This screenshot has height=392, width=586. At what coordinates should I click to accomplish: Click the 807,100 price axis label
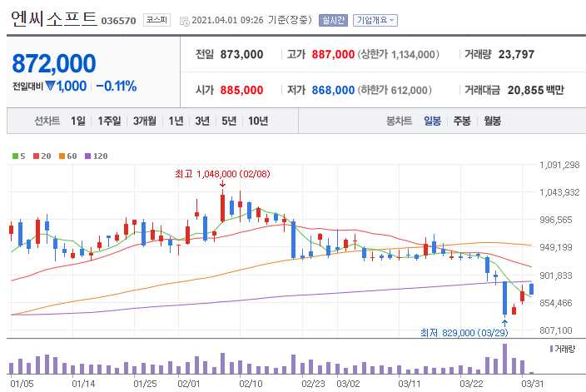556,330
